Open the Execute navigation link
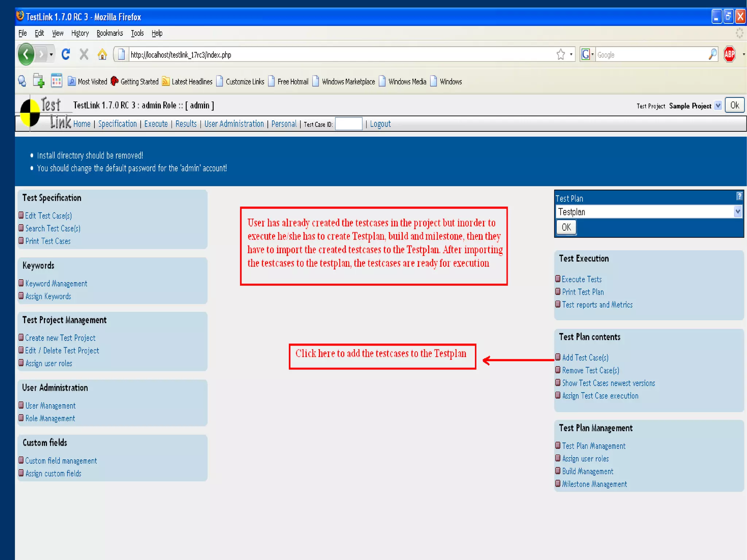747x560 pixels. (x=156, y=124)
